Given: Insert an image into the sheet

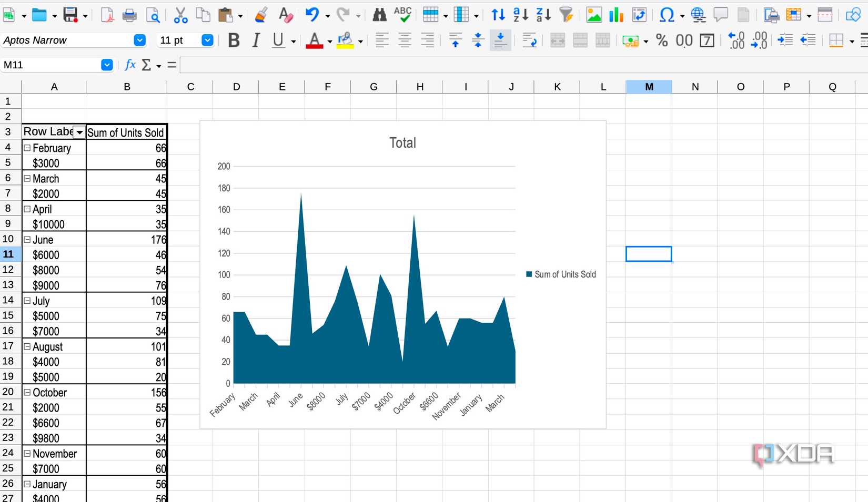Looking at the screenshot, I should click(594, 15).
